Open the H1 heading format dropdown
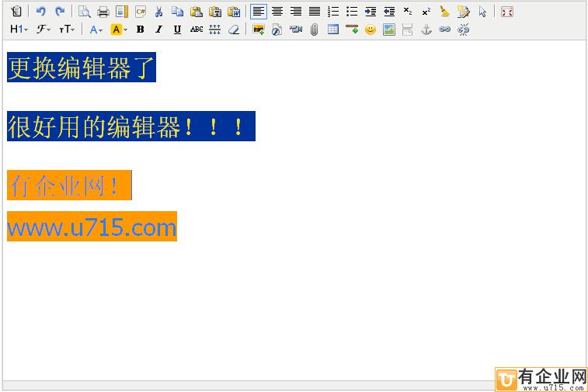The width and height of the screenshot is (588, 392). click(19, 29)
